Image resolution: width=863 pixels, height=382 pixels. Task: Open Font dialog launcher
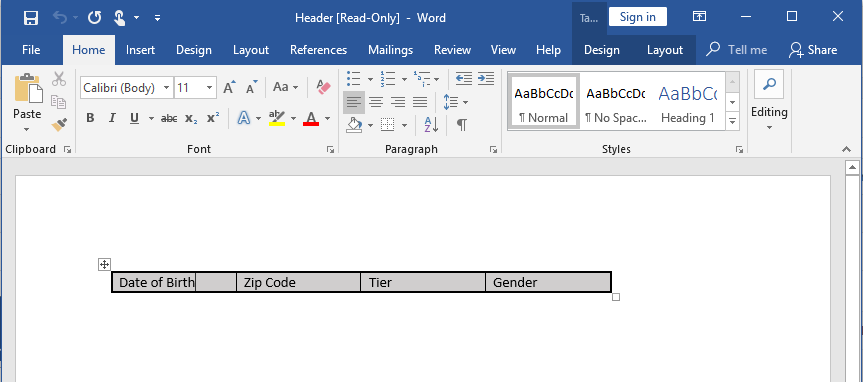(x=330, y=149)
